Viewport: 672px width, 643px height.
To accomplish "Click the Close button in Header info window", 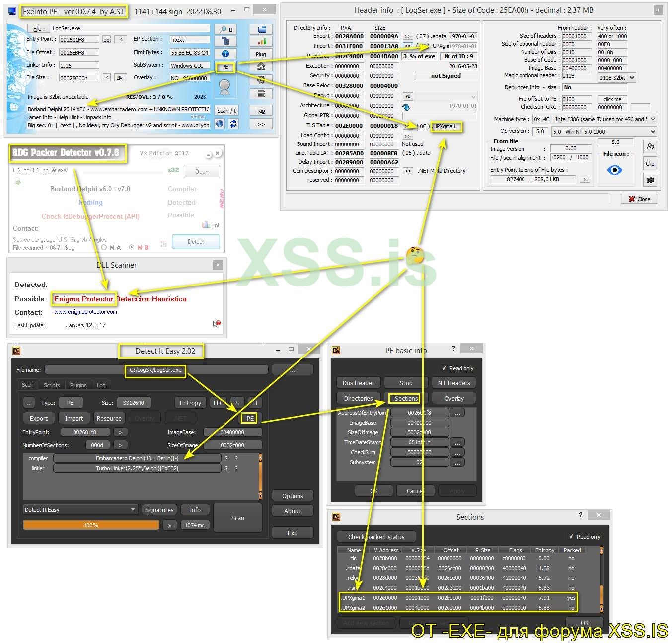I will coord(639,199).
